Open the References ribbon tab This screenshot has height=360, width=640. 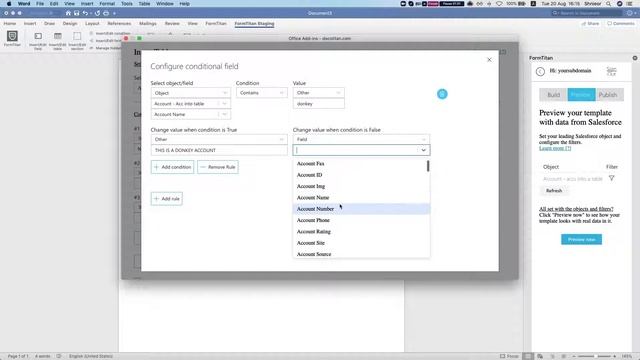(x=119, y=24)
